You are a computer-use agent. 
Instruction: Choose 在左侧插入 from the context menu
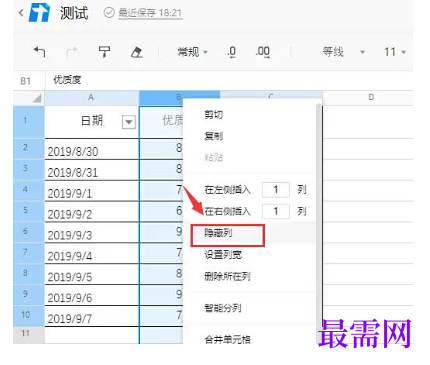pyautogui.click(x=227, y=190)
